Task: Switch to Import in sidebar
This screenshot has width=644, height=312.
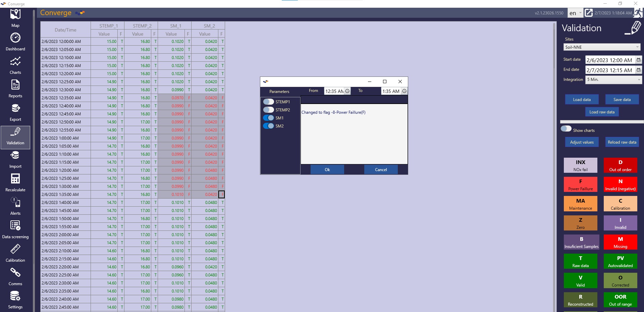Action: tap(15, 159)
